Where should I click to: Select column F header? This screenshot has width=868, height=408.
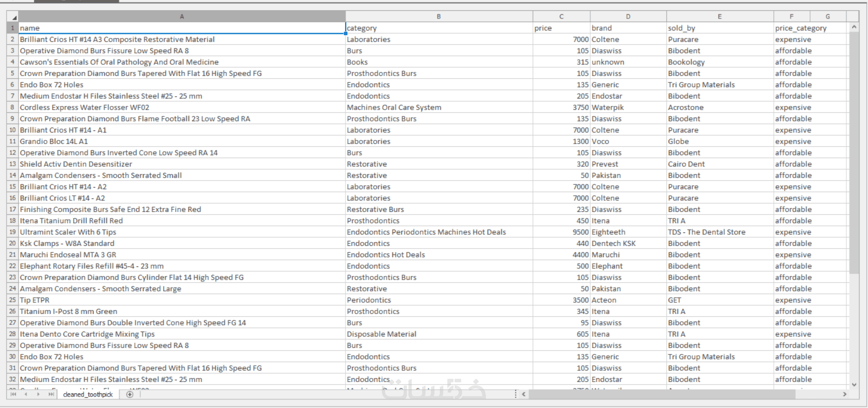(x=792, y=16)
